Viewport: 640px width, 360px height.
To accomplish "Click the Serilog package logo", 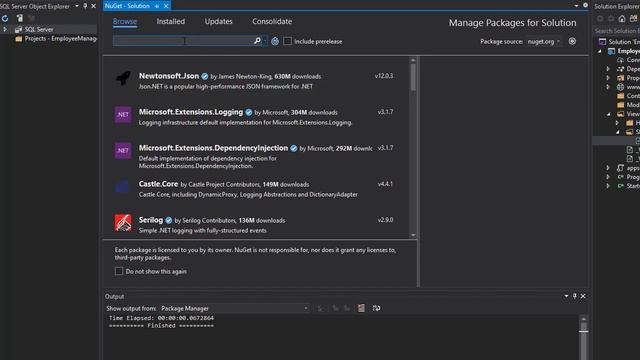I will (x=123, y=222).
